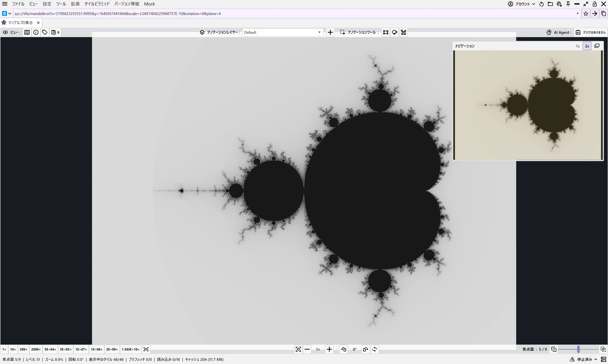Set zoom preset to 1E+07×

point(81,349)
